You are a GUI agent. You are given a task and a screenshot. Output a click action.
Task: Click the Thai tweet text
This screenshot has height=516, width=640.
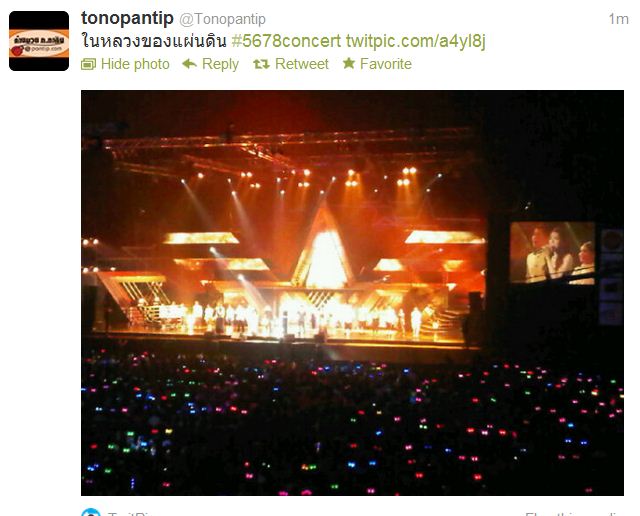tap(154, 41)
